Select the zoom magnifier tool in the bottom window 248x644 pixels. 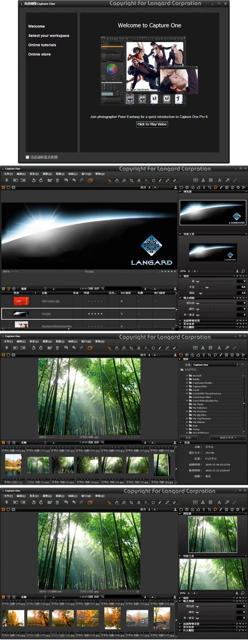point(124,502)
